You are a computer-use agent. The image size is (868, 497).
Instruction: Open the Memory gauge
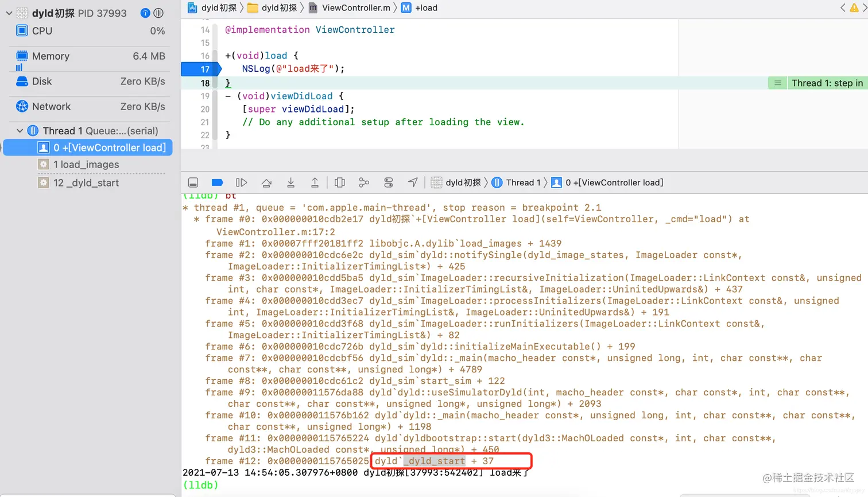coord(91,56)
